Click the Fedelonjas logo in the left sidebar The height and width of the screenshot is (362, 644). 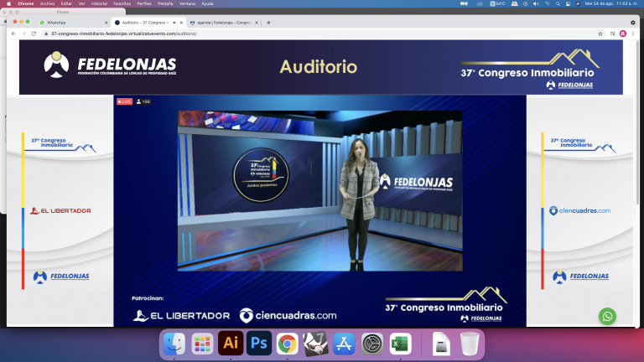click(x=61, y=277)
